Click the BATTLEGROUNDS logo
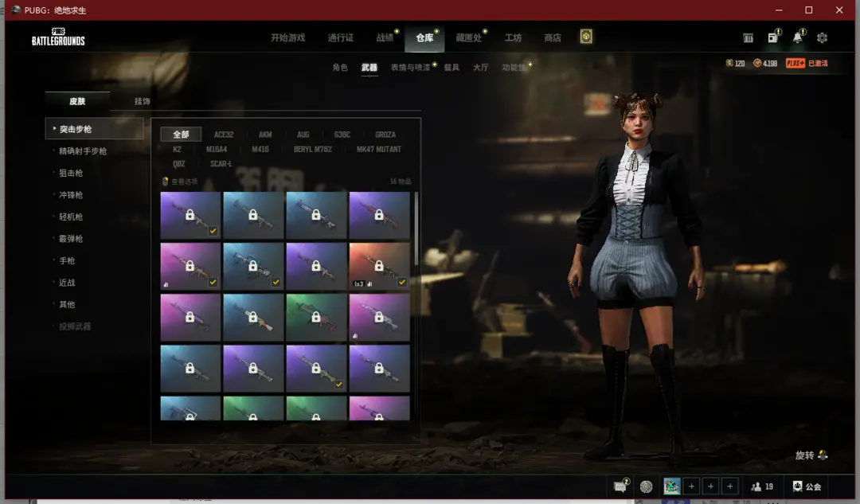 point(58,37)
